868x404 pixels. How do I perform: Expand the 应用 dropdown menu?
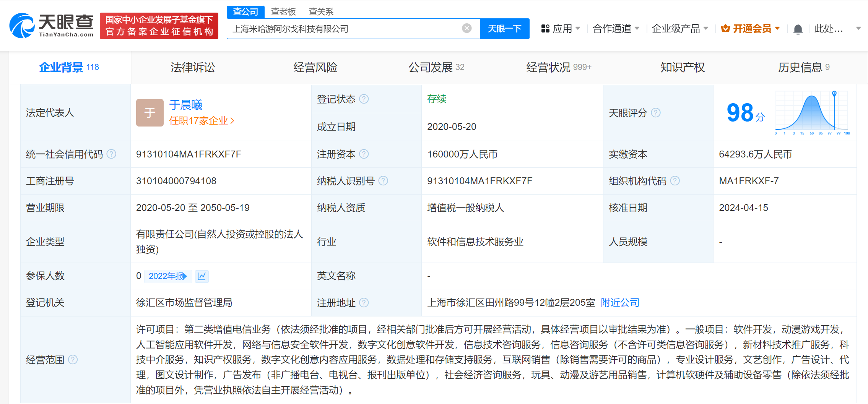(x=561, y=29)
